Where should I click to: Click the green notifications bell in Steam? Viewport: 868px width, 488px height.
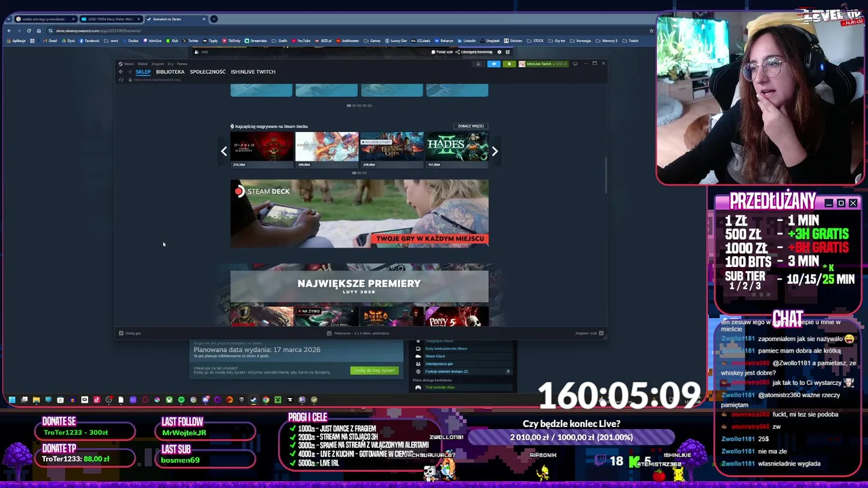(509, 64)
